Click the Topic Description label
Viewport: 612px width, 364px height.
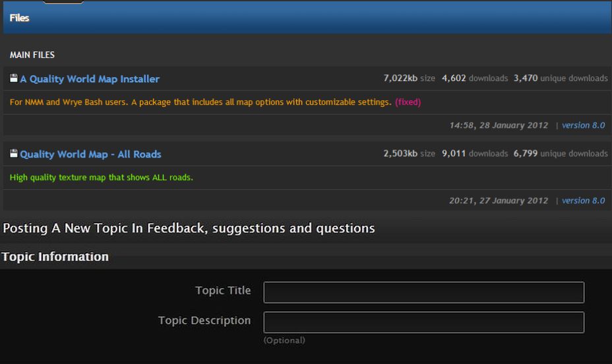coord(204,320)
